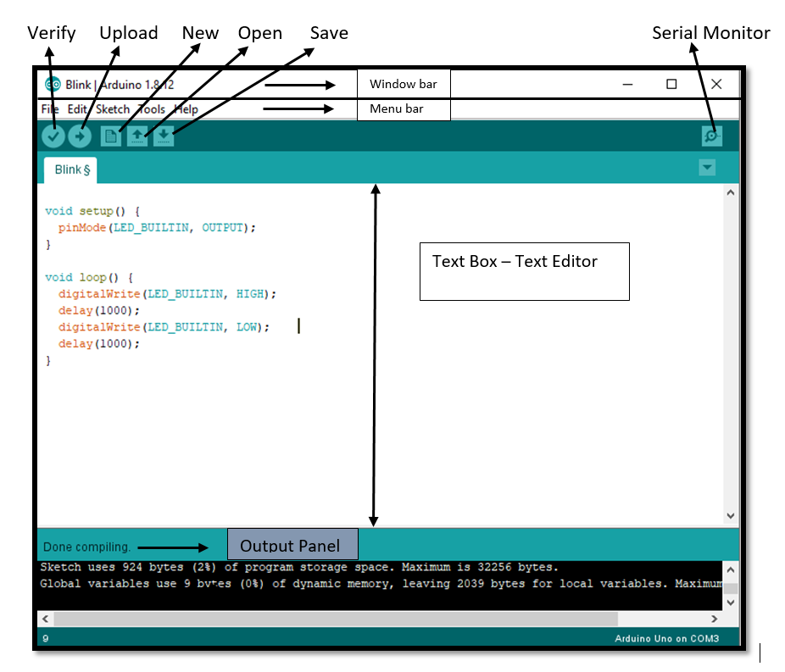785x672 pixels.
Task: Click the 'void loop() {' line
Action: pyautogui.click(x=89, y=277)
